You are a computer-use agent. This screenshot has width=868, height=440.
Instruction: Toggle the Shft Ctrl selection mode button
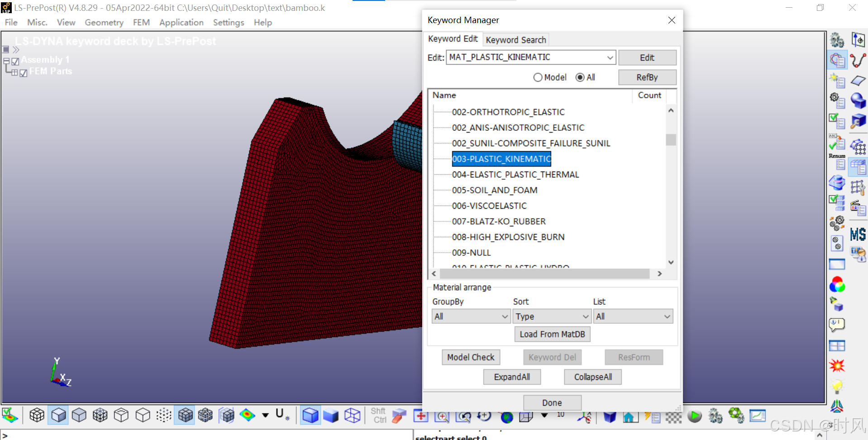click(x=378, y=415)
